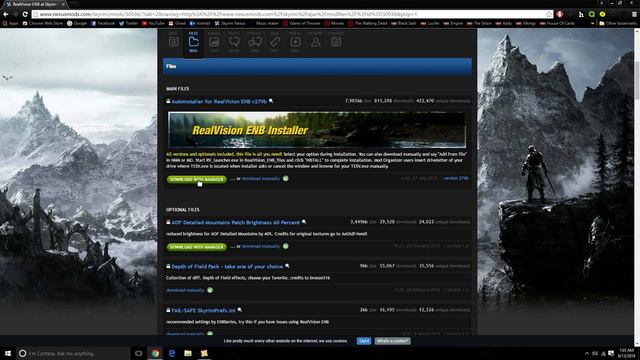Preview Autoinstaller file contents magnifier icon

[x=271, y=101]
